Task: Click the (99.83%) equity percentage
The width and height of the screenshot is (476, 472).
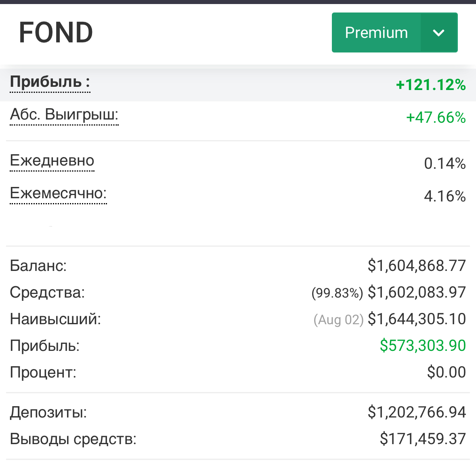Action: point(337,293)
